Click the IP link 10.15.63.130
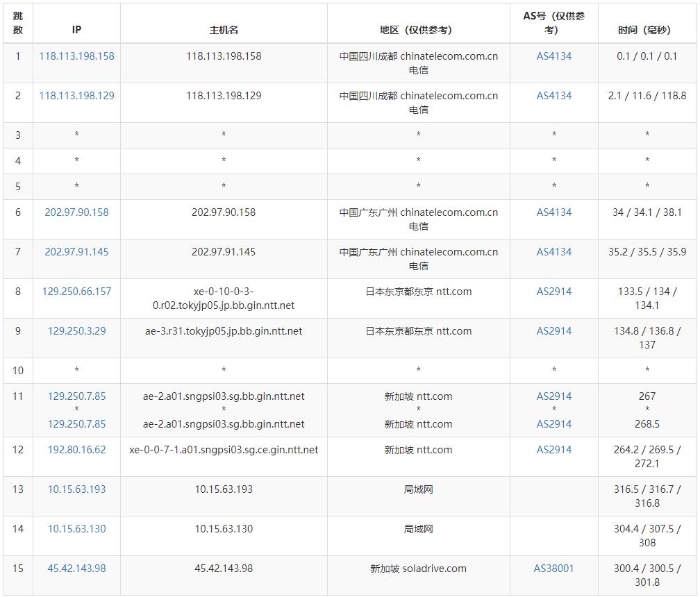Screen dimensions: 700x597 click(x=77, y=529)
